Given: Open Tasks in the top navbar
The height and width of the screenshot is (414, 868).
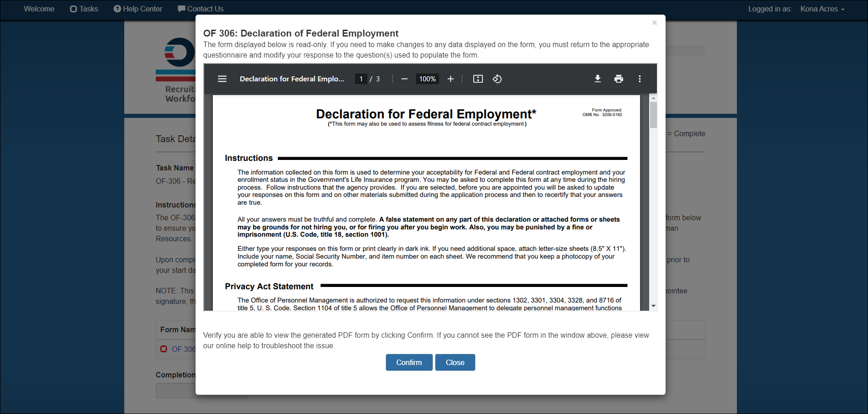Looking at the screenshot, I should (x=84, y=9).
